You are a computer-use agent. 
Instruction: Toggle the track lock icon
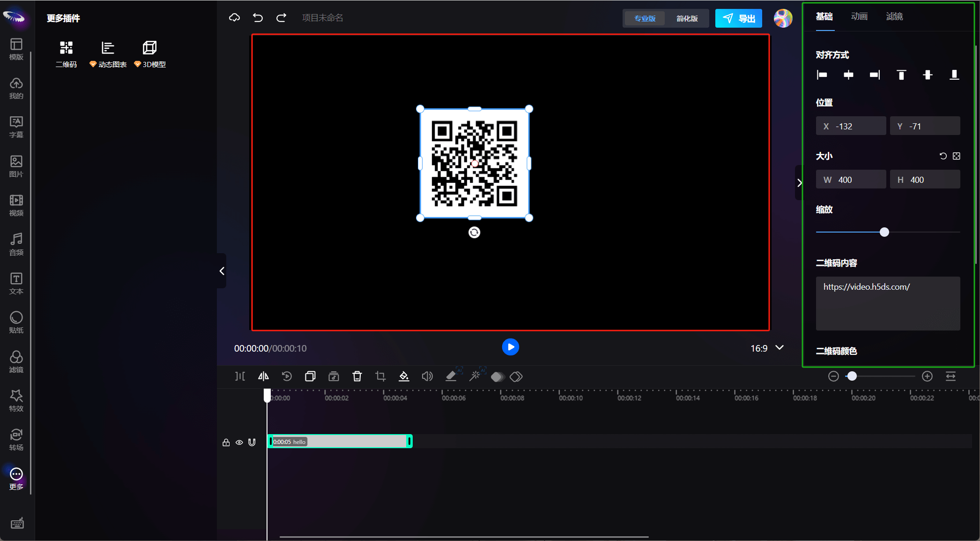point(226,442)
